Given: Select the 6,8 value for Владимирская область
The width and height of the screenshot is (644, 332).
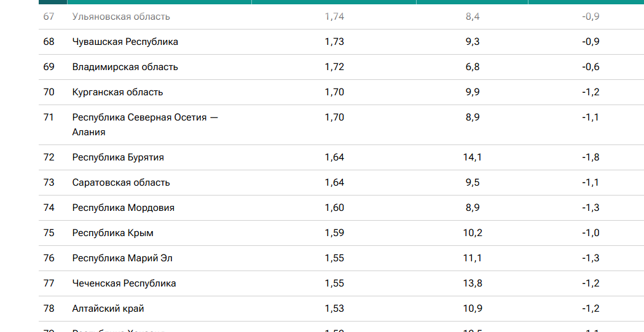Looking at the screenshot, I should pos(473,67).
